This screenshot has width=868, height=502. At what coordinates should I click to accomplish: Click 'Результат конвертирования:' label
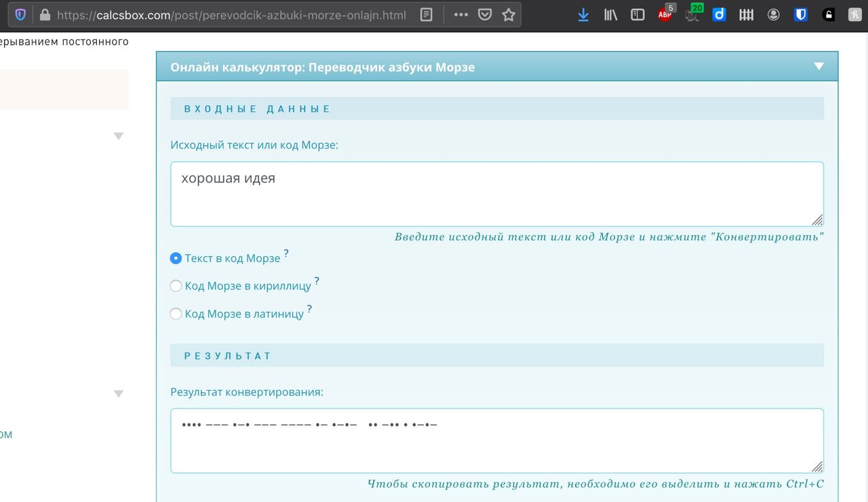(247, 392)
